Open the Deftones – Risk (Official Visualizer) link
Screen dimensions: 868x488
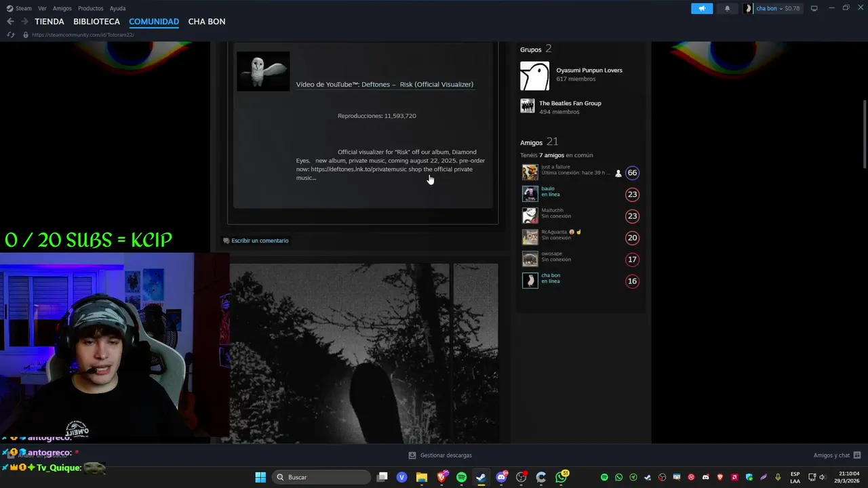tap(417, 84)
